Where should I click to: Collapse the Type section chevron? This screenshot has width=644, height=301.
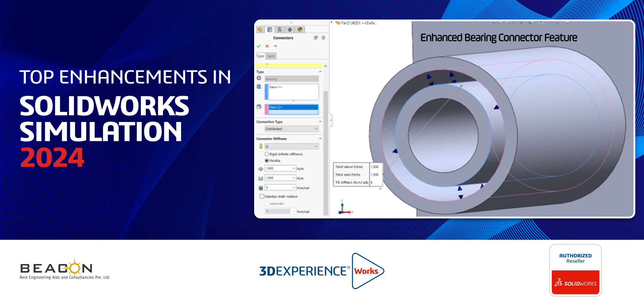(x=320, y=72)
